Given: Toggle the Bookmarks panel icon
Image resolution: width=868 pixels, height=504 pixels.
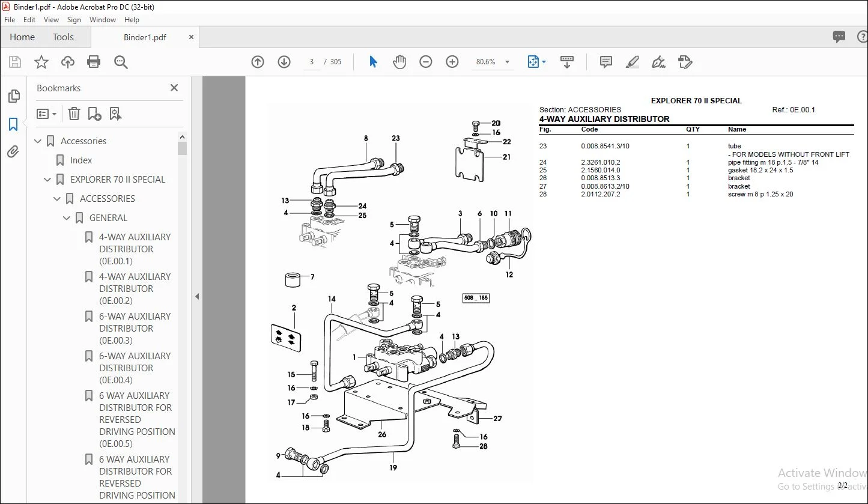Looking at the screenshot, I should coord(13,124).
